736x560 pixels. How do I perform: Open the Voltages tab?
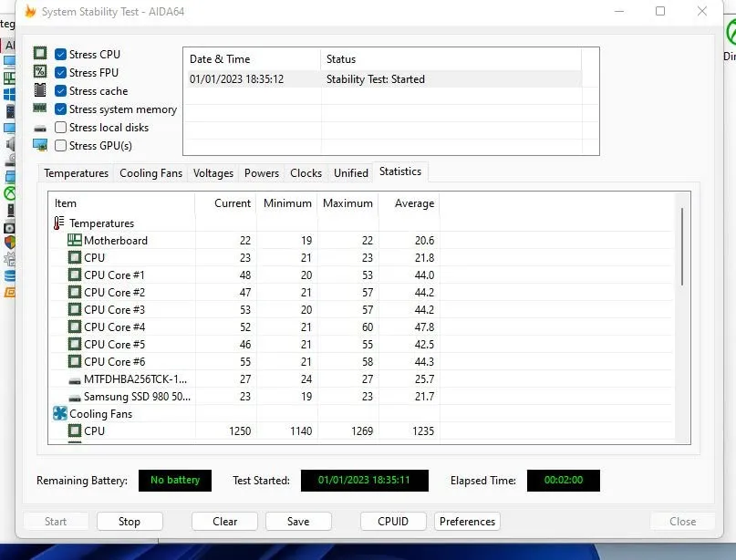213,173
